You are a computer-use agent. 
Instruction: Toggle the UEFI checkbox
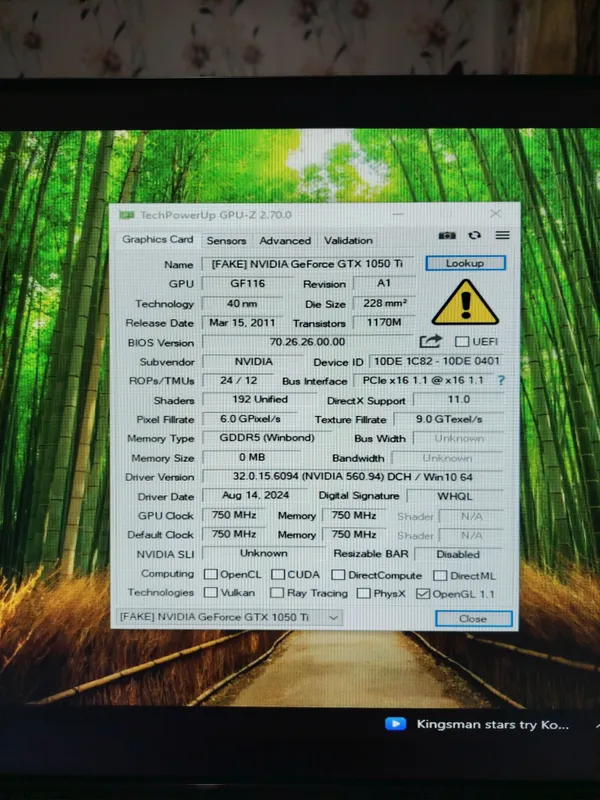click(x=462, y=341)
